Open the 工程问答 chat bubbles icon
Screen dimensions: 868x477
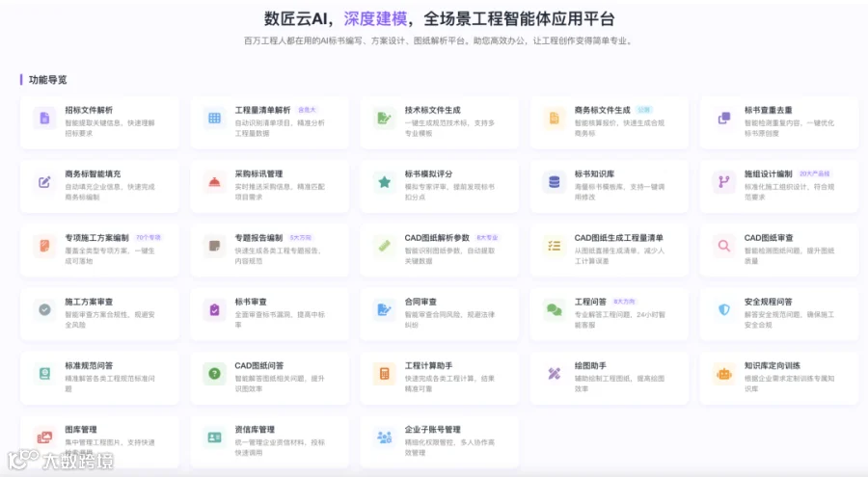[x=555, y=310]
